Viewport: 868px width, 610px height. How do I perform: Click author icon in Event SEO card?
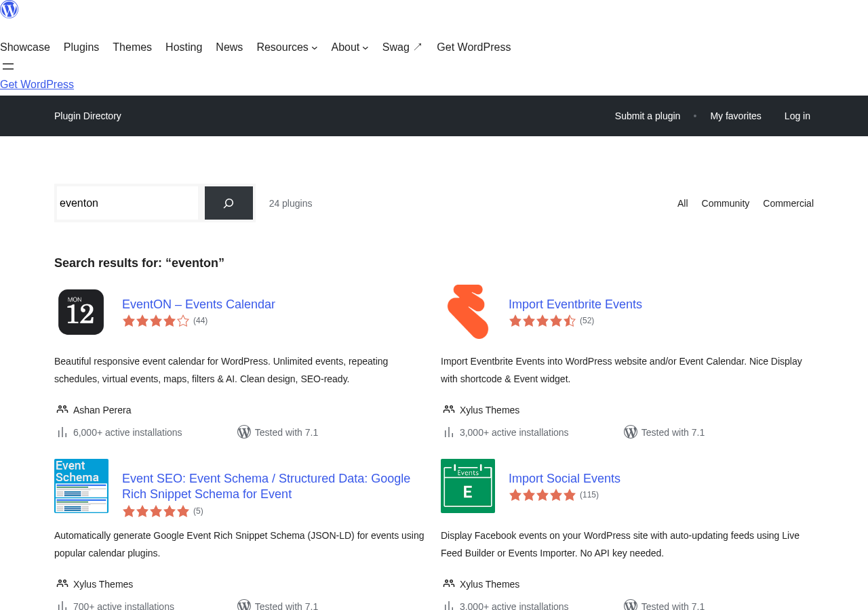(x=62, y=584)
